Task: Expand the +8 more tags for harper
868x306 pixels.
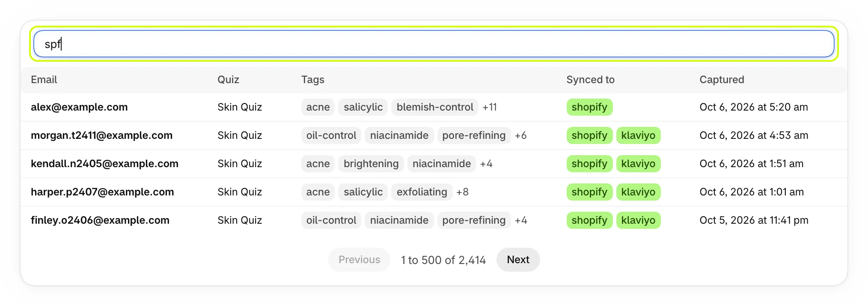Action: (x=462, y=192)
